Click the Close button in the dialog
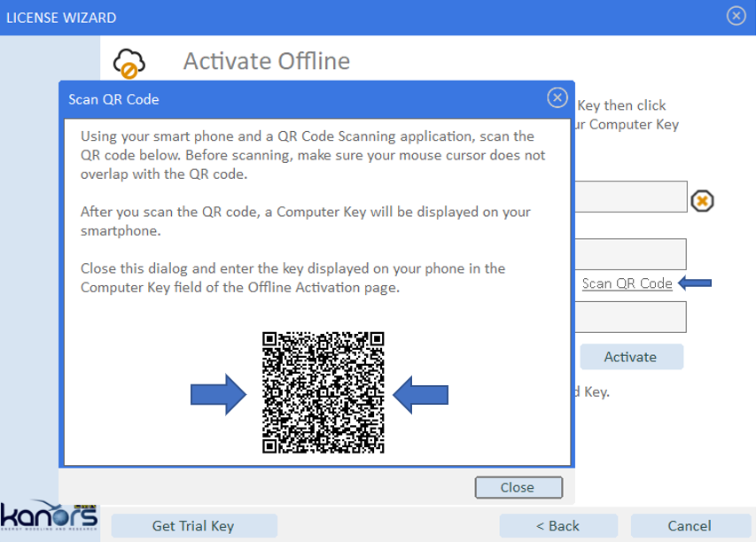The height and width of the screenshot is (542, 756). (x=518, y=488)
